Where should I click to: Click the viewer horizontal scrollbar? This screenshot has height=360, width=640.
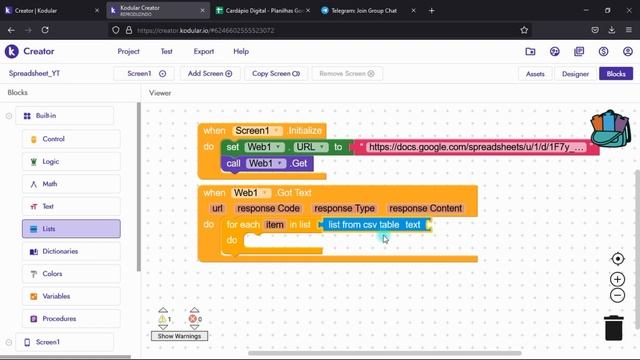point(384,353)
